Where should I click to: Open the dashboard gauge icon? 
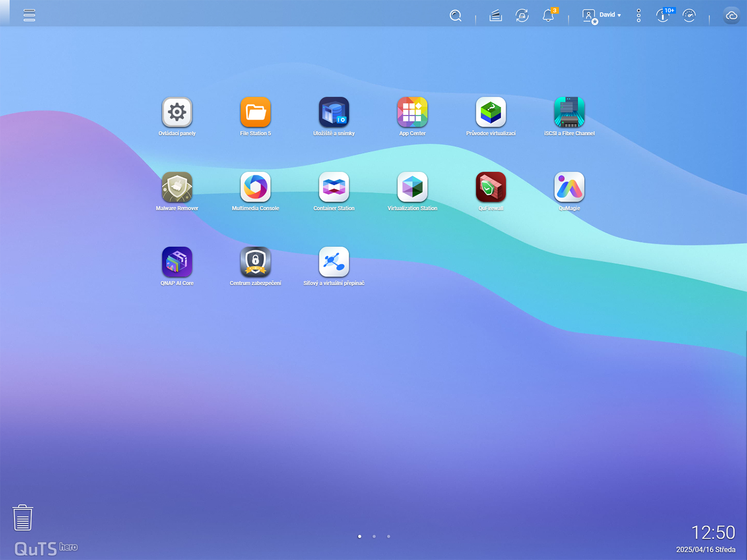689,15
